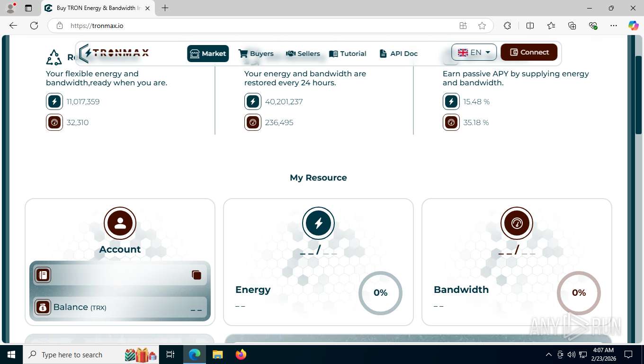Close the Buy TRON Energy tab
Viewport: 644px width, 364px height.
pos(147,8)
